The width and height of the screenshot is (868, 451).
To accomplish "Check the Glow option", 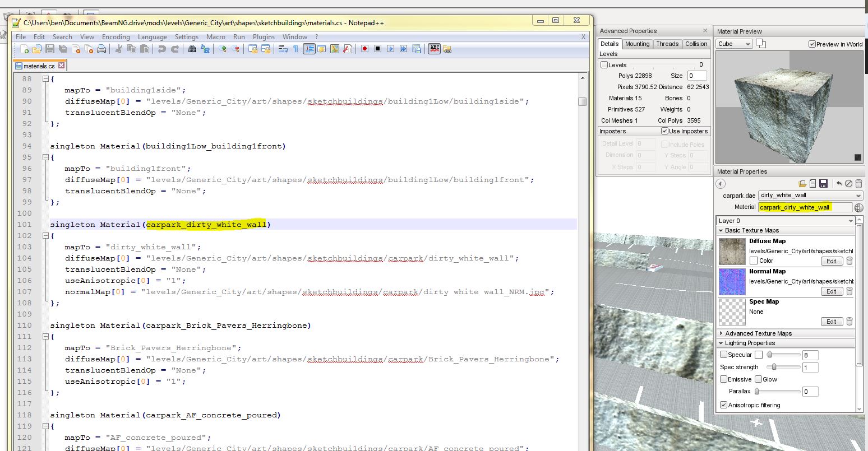I will coord(758,379).
